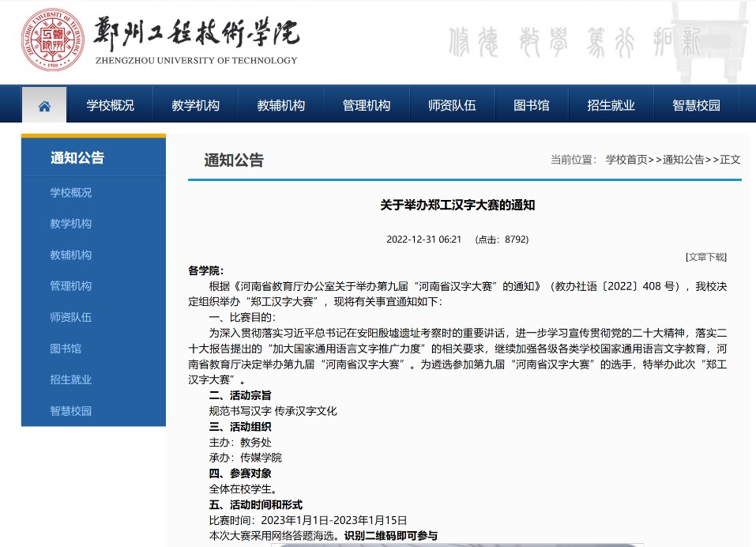The width and height of the screenshot is (756, 547).
Task: Click the 通知公告 sidebar header
Action: [77, 158]
